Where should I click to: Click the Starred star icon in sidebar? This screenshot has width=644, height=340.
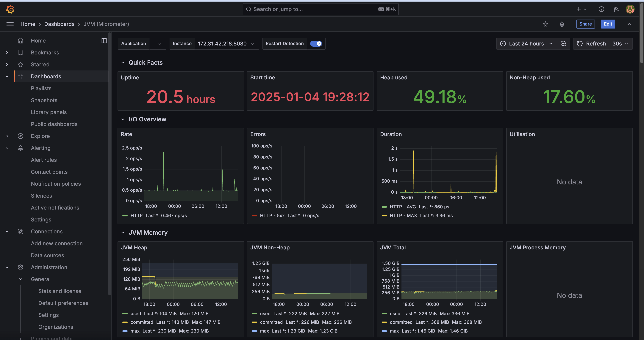[21, 64]
